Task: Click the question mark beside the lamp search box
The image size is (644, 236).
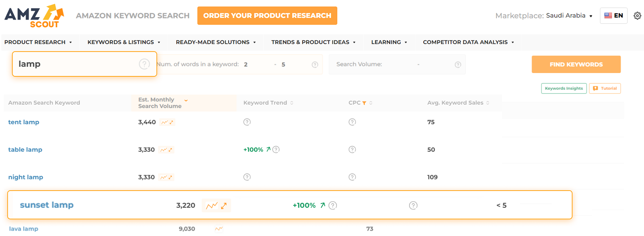Action: 144,64
